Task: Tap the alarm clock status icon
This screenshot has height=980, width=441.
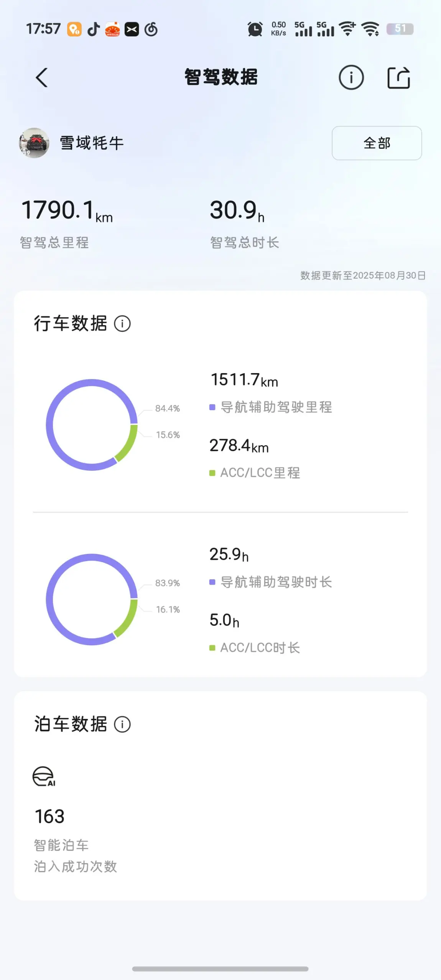Action: tap(255, 29)
